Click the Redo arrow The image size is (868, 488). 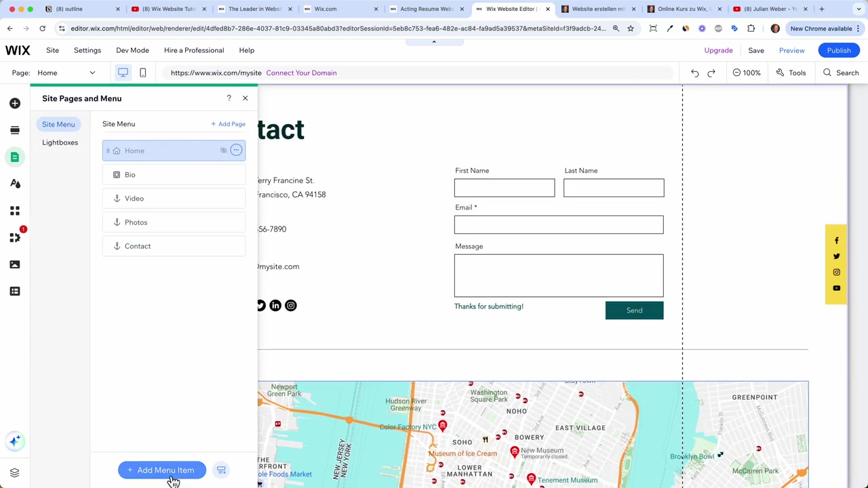[711, 73]
